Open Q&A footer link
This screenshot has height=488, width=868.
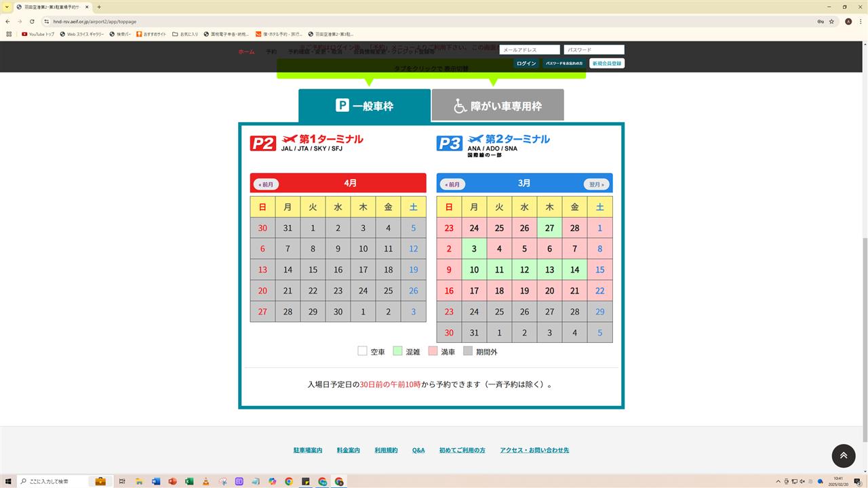click(x=418, y=450)
